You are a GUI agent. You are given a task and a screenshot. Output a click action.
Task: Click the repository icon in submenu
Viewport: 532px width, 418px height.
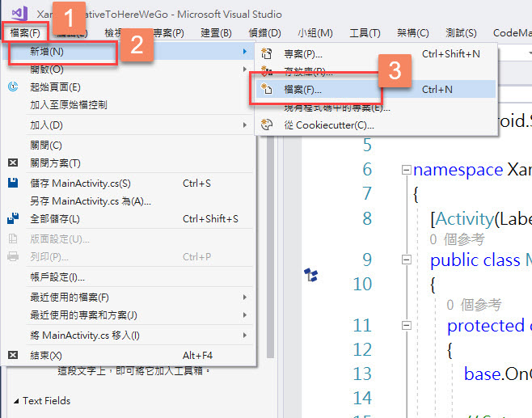point(266,70)
